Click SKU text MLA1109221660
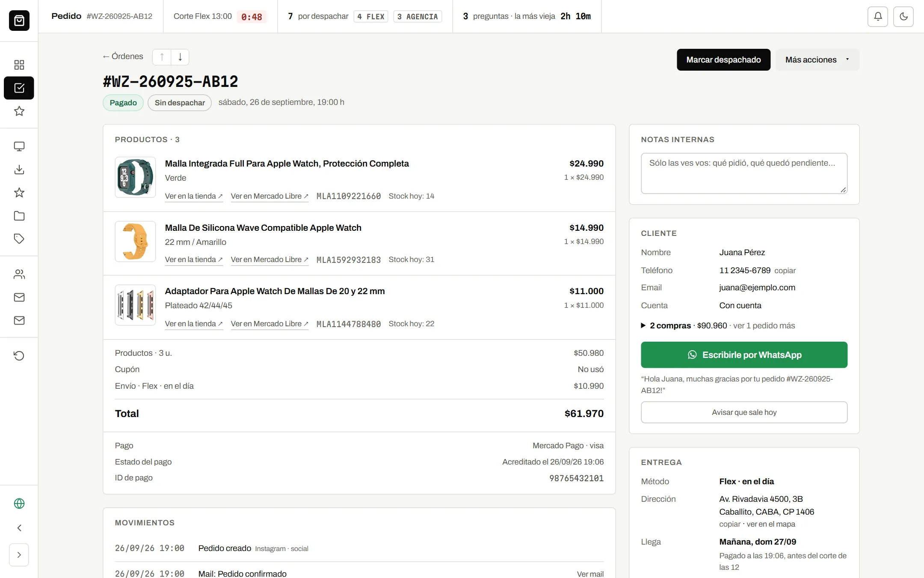Image resolution: width=924 pixels, height=578 pixels. (349, 196)
